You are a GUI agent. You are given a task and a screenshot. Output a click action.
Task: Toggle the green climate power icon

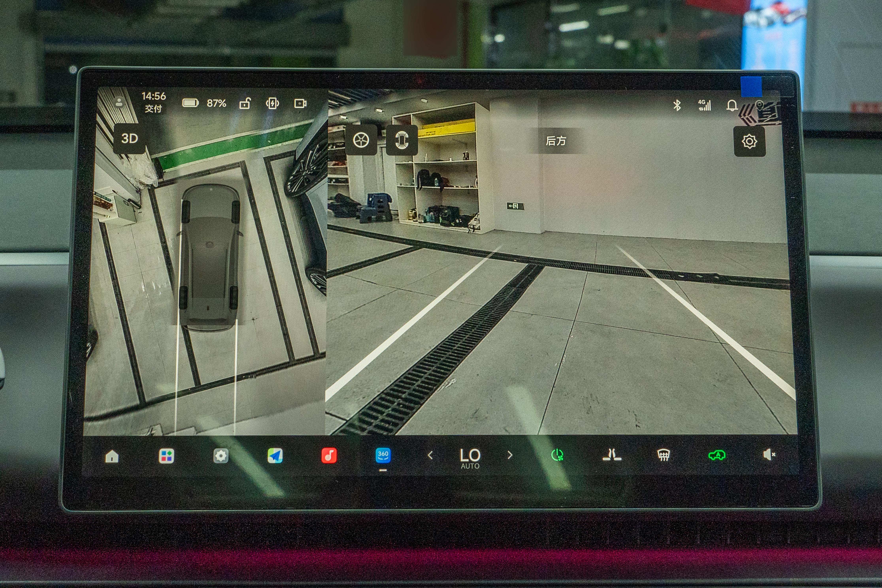click(x=557, y=455)
